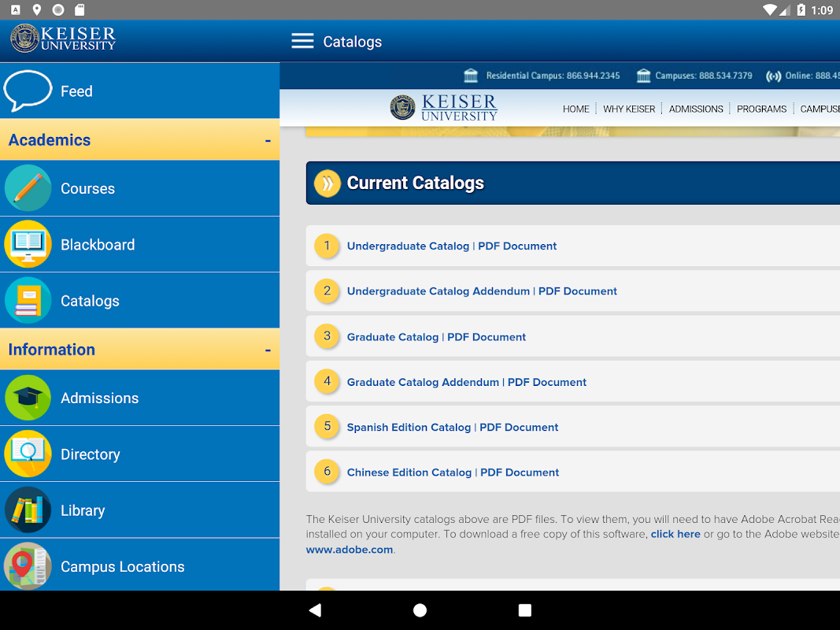The image size is (840, 630).
Task: Click the Current Catalogs heading banner
Action: click(572, 183)
